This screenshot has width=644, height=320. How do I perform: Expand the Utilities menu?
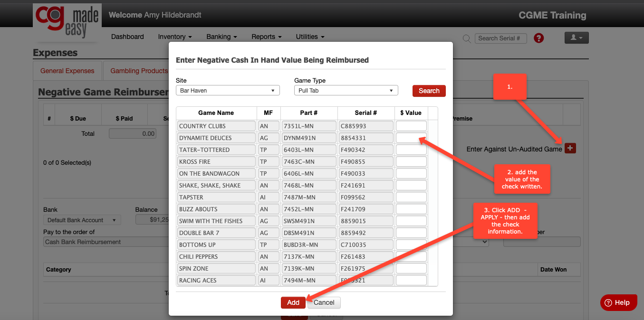[x=310, y=37]
